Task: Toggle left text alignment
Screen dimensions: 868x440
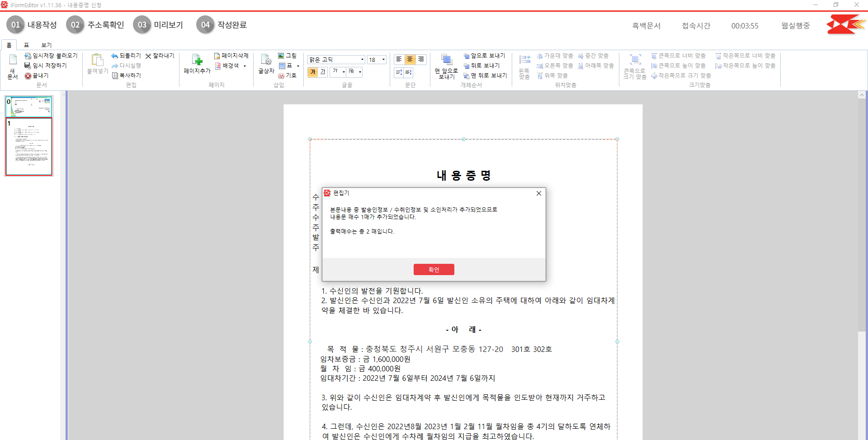Action: click(399, 59)
